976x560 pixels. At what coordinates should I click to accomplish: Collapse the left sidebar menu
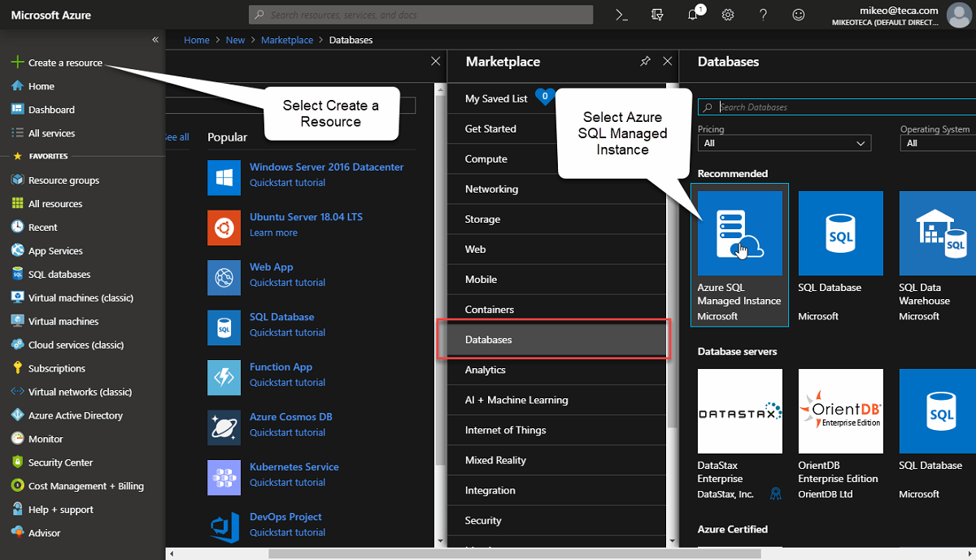pyautogui.click(x=155, y=39)
